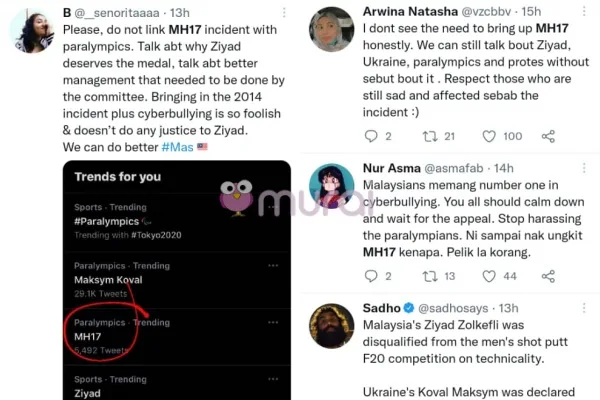The height and width of the screenshot is (400, 600).
Task: Open the Maksym Koval trending topic
Action: [x=111, y=278]
